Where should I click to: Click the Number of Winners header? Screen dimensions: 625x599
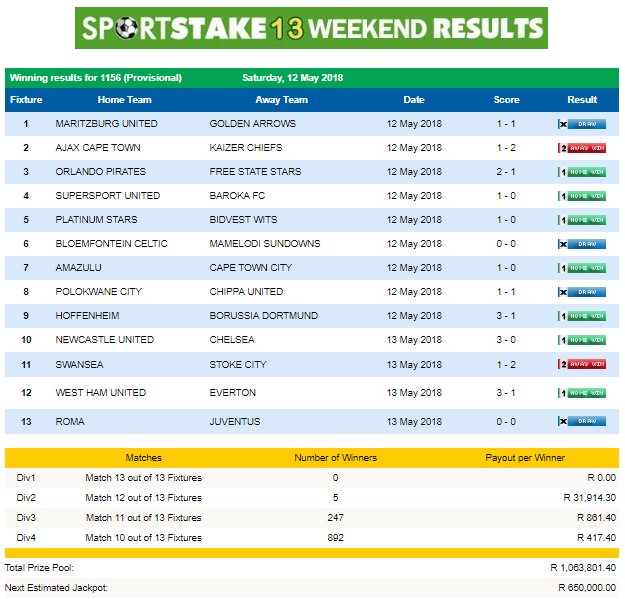pyautogui.click(x=336, y=458)
